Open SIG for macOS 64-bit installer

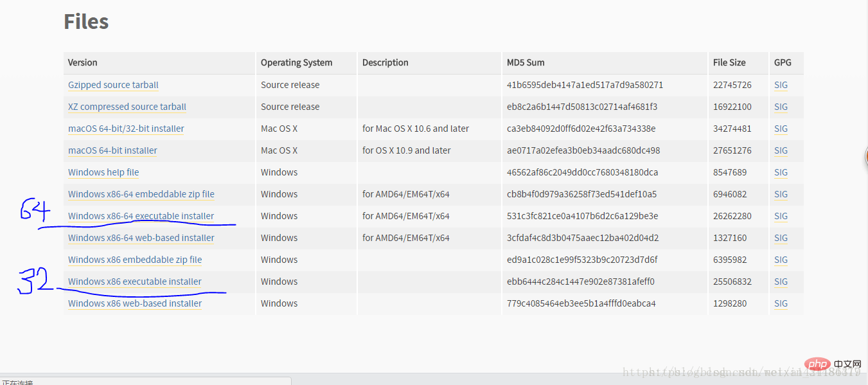(x=781, y=150)
